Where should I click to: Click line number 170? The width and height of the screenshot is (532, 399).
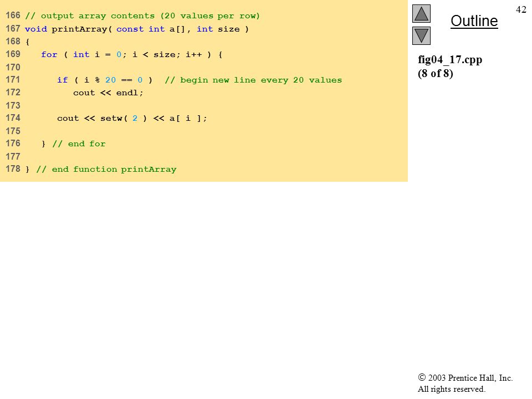13,67
